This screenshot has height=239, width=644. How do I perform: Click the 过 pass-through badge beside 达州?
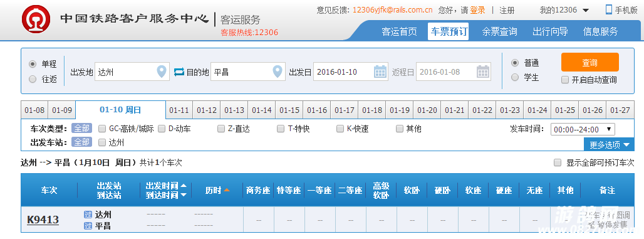coord(88,215)
